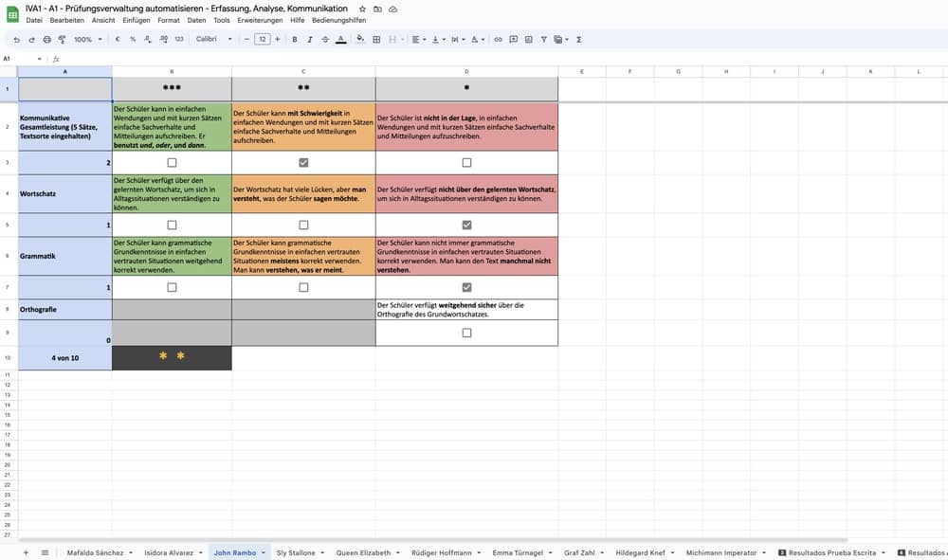
Task: Open the cell borders tool
Action: [376, 39]
